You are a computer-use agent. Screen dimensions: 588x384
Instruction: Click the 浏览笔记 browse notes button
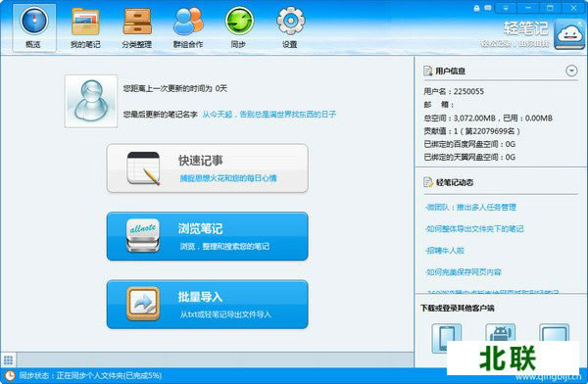click(x=208, y=236)
